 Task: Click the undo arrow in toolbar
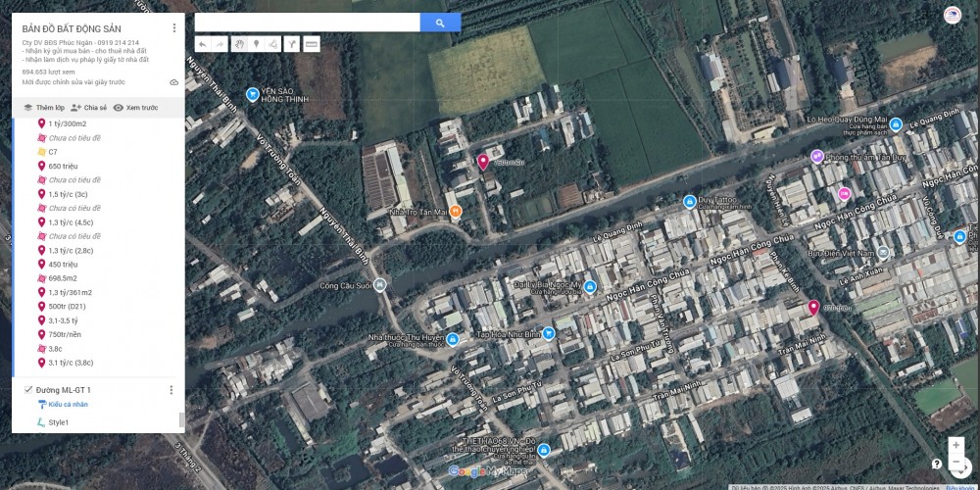click(x=202, y=44)
